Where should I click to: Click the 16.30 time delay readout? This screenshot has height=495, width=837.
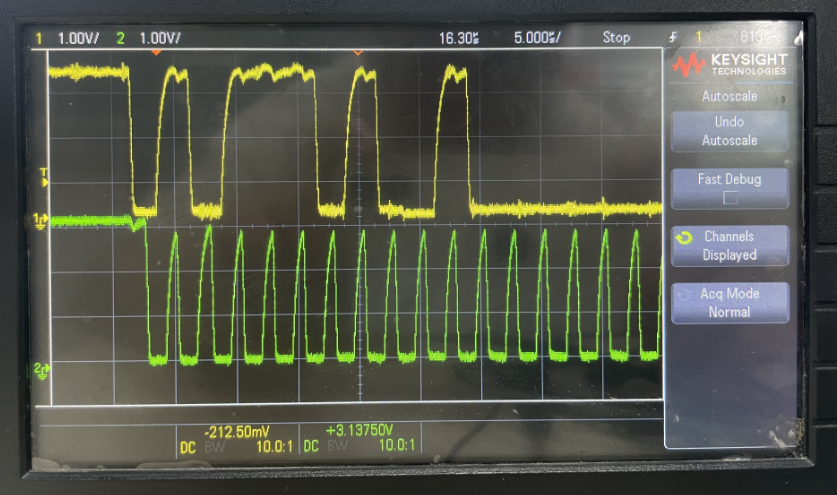click(x=459, y=38)
